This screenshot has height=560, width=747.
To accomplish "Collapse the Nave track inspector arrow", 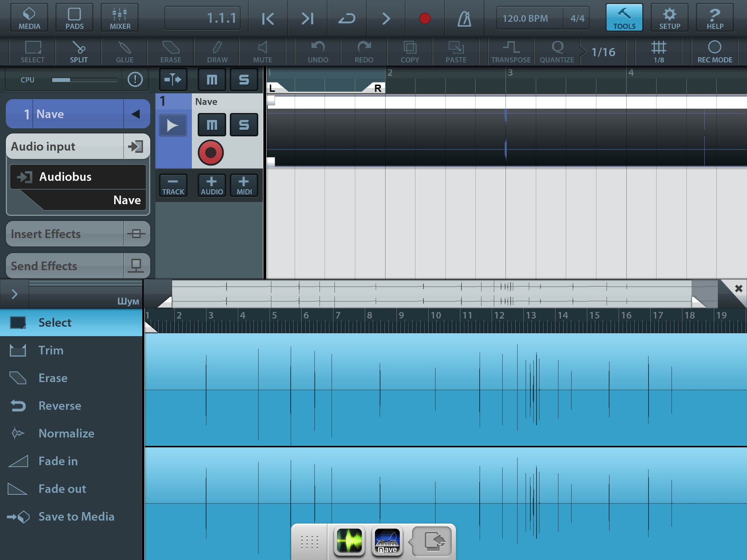I will click(x=136, y=114).
